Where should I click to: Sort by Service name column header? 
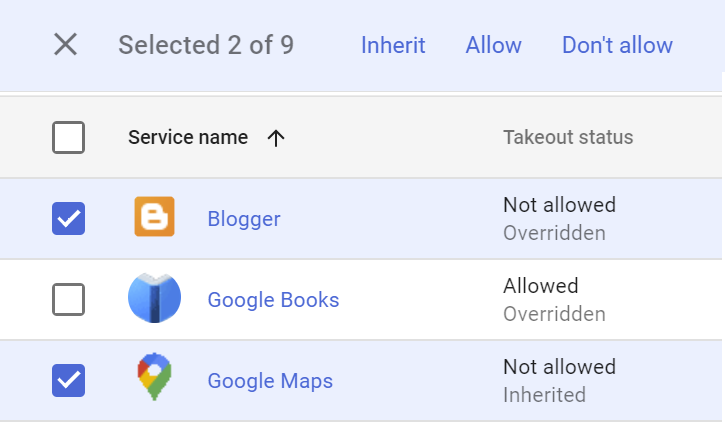click(188, 137)
